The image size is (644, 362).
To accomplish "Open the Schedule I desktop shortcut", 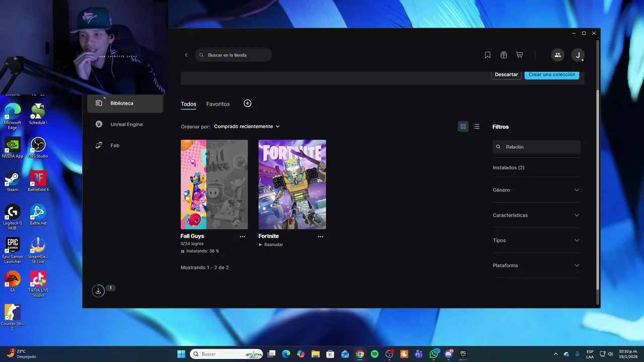I will [38, 114].
